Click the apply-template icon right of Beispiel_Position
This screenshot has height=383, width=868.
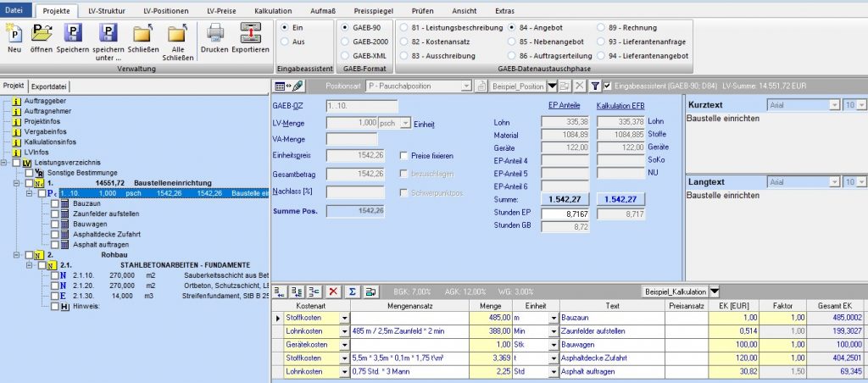[x=564, y=86]
